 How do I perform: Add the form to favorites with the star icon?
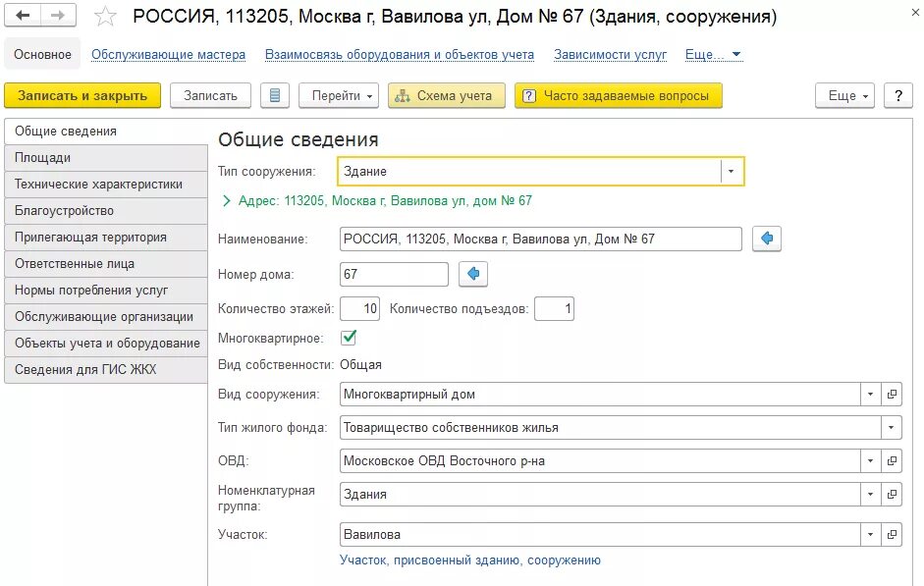(x=105, y=17)
